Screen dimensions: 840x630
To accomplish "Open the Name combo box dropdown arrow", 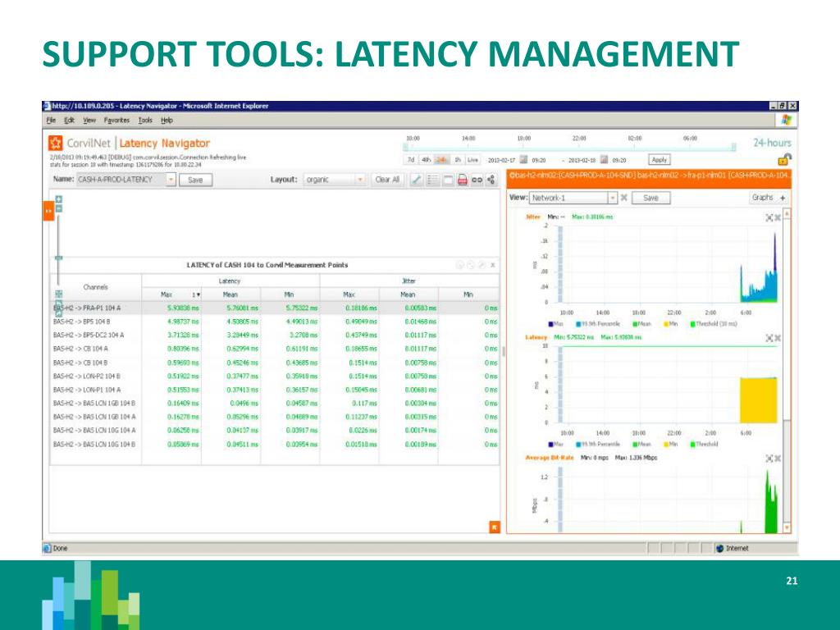I will tap(171, 180).
